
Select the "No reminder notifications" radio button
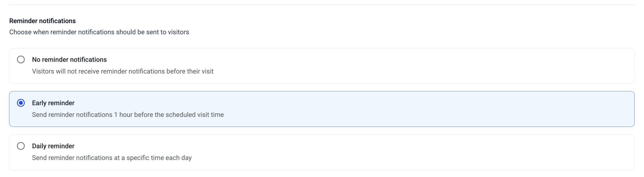coord(21,59)
